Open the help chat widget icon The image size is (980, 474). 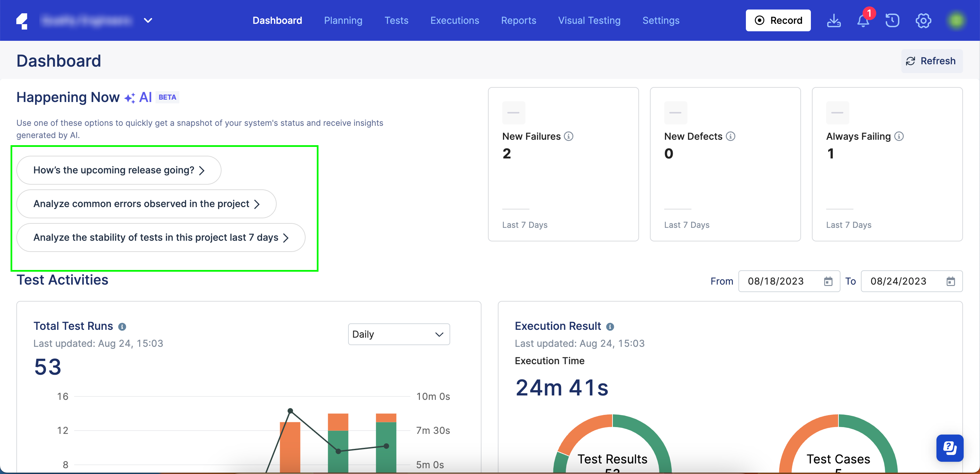point(950,448)
